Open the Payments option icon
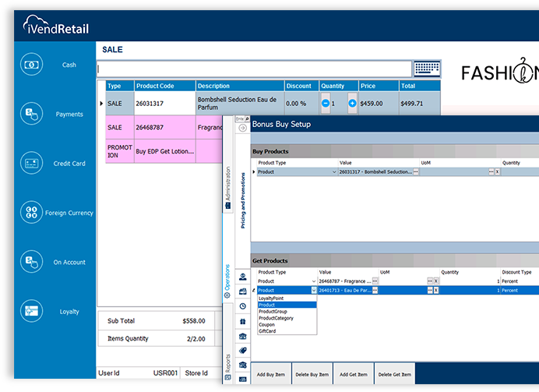The height and width of the screenshot is (392, 539). [32, 114]
